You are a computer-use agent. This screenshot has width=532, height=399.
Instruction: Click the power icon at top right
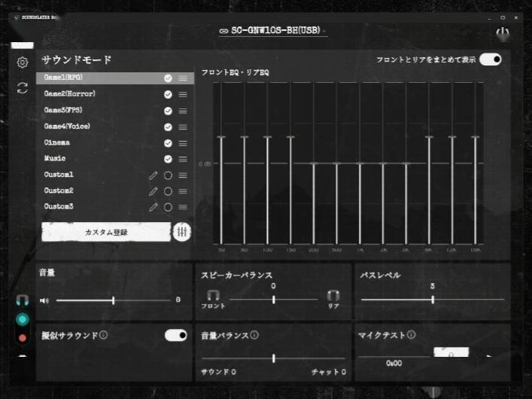(502, 34)
